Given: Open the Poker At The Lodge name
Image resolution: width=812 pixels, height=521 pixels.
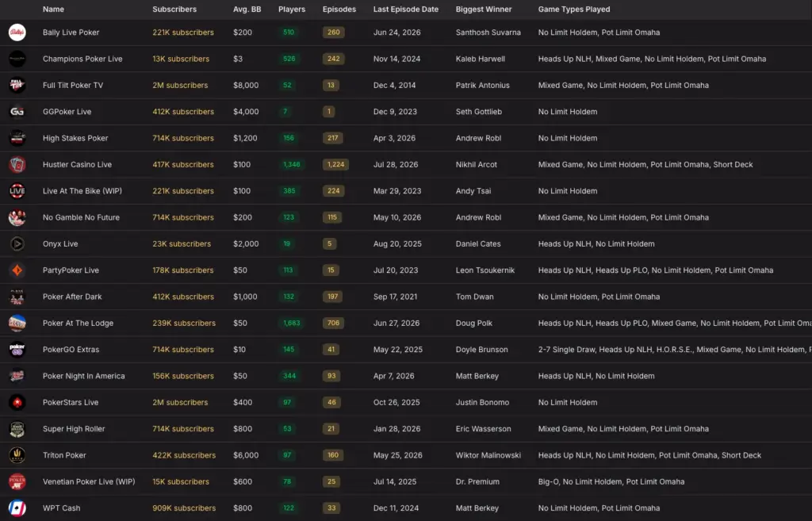Looking at the screenshot, I should [78, 323].
